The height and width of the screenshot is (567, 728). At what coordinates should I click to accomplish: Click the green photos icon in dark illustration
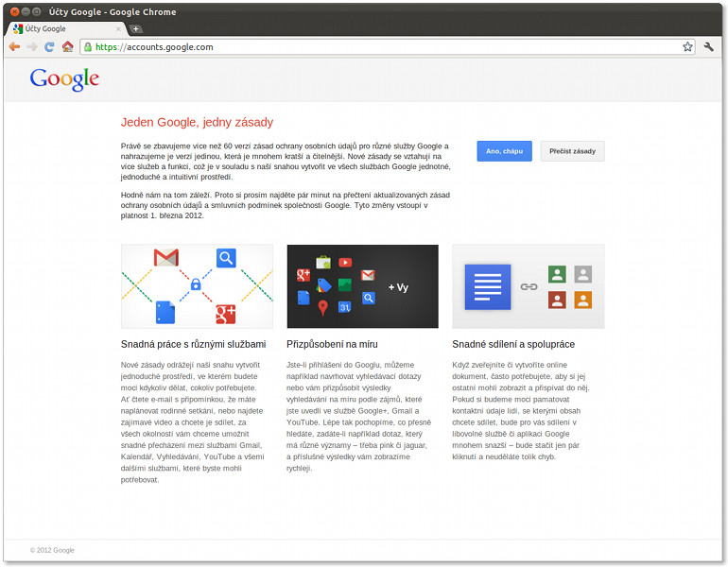[344, 284]
